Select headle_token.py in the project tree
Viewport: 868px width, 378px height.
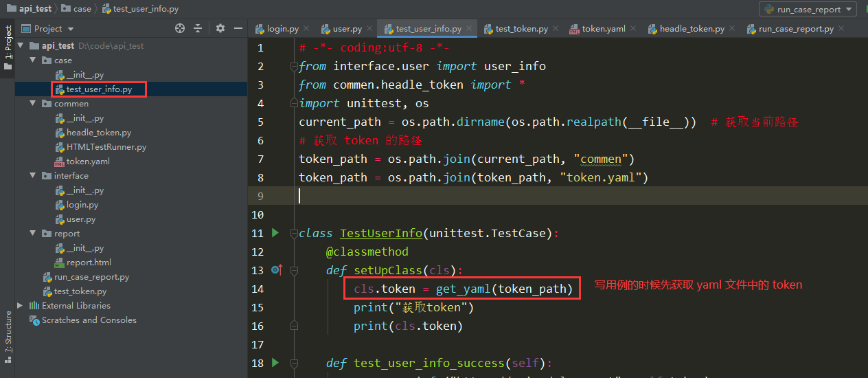[x=99, y=133]
